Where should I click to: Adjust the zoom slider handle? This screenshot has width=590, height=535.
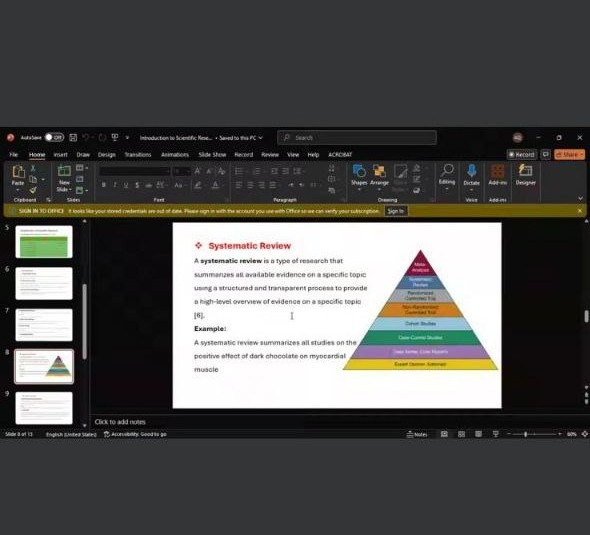pos(526,434)
